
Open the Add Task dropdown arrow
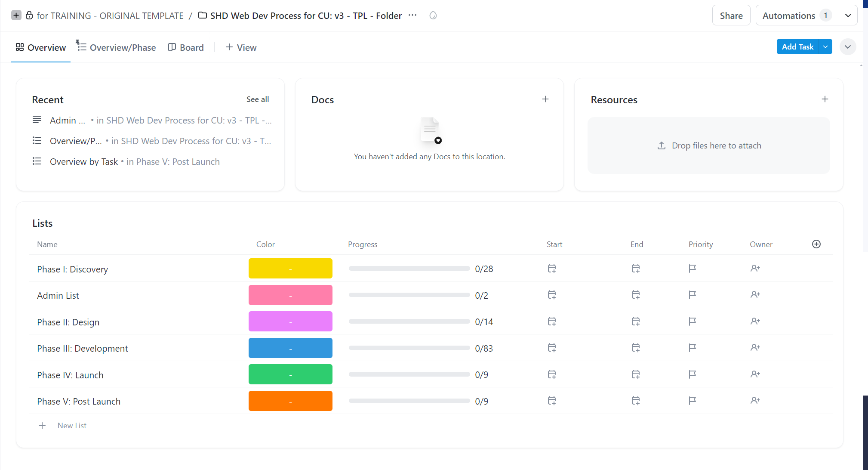825,46
